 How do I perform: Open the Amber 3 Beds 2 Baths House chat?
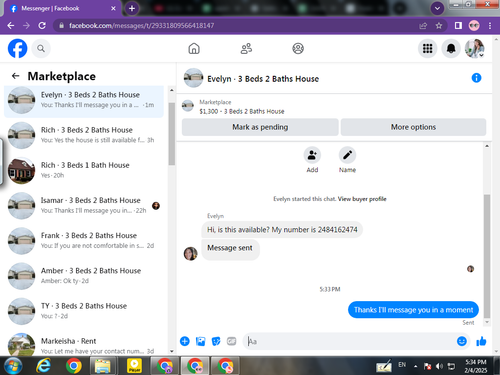click(84, 276)
